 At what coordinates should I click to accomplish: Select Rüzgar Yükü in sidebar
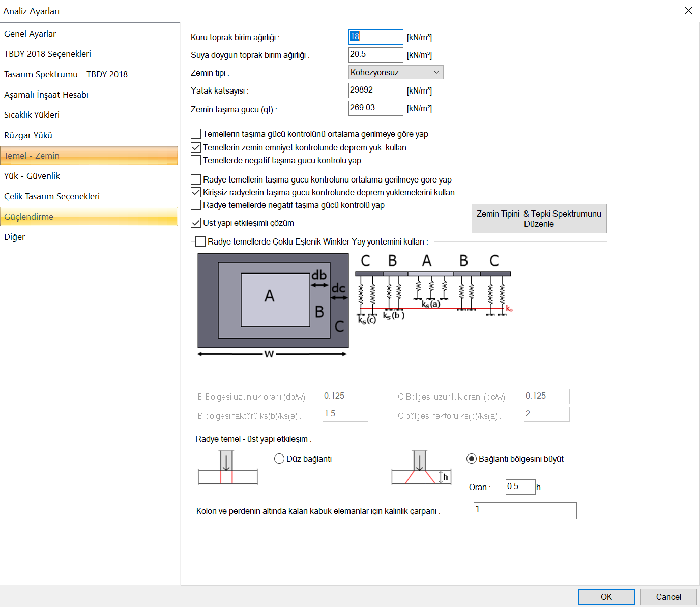89,135
